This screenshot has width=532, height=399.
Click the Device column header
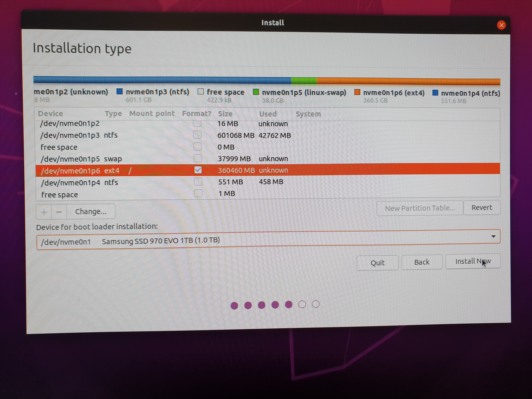[50, 113]
